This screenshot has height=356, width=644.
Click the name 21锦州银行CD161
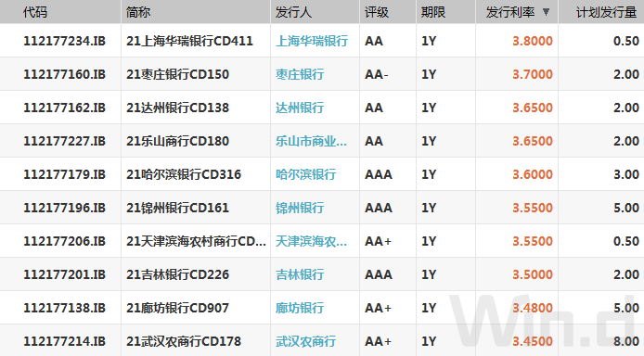pyautogui.click(x=177, y=208)
